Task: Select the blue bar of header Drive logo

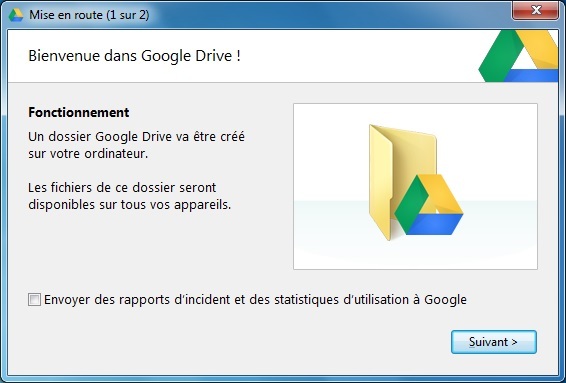Action: click(x=531, y=75)
